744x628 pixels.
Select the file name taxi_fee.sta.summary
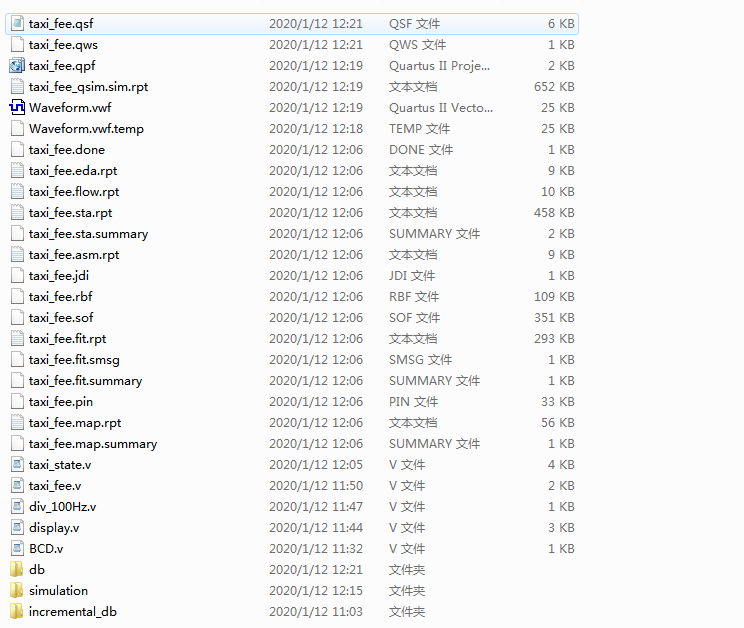coord(89,234)
